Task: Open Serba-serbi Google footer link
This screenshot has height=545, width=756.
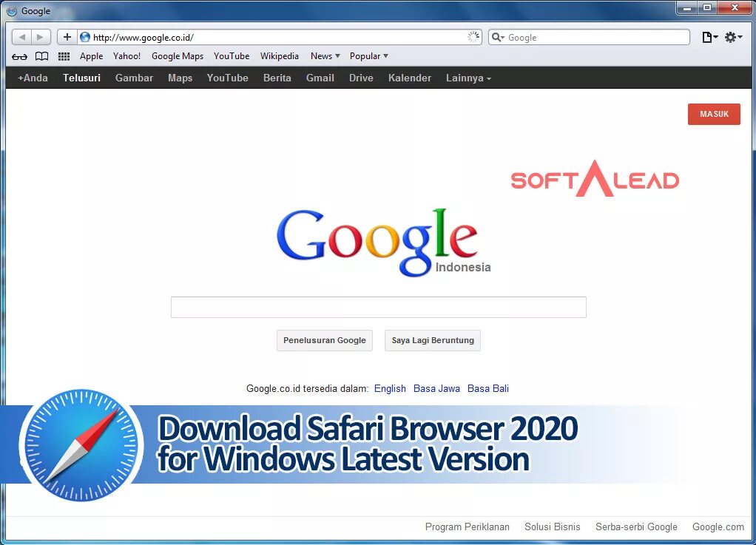Action: [636, 527]
